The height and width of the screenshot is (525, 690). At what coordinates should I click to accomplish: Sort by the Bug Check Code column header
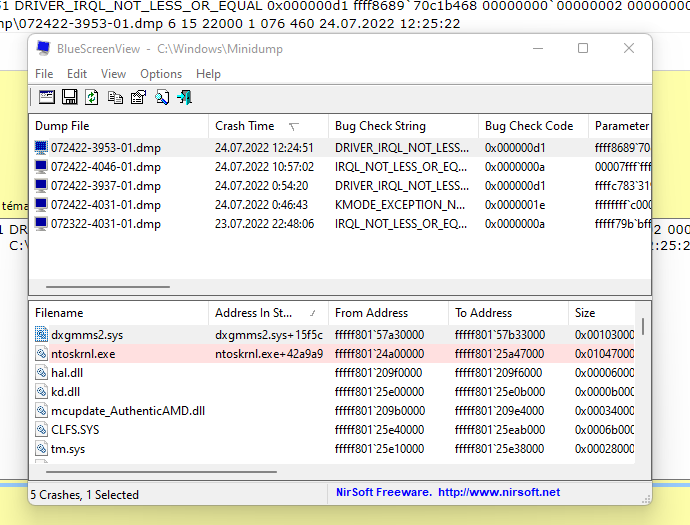coord(533,126)
